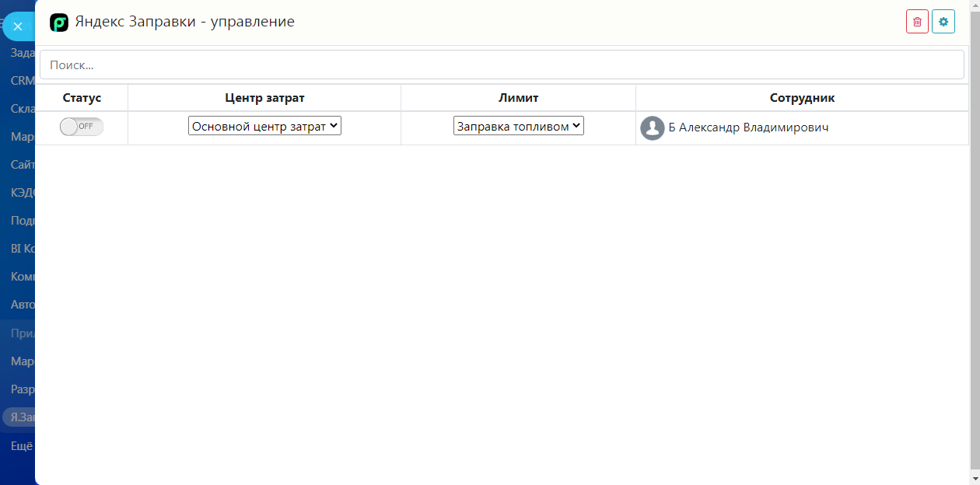Click the Лимит column header
Screen dimensions: 980x485
point(518,98)
